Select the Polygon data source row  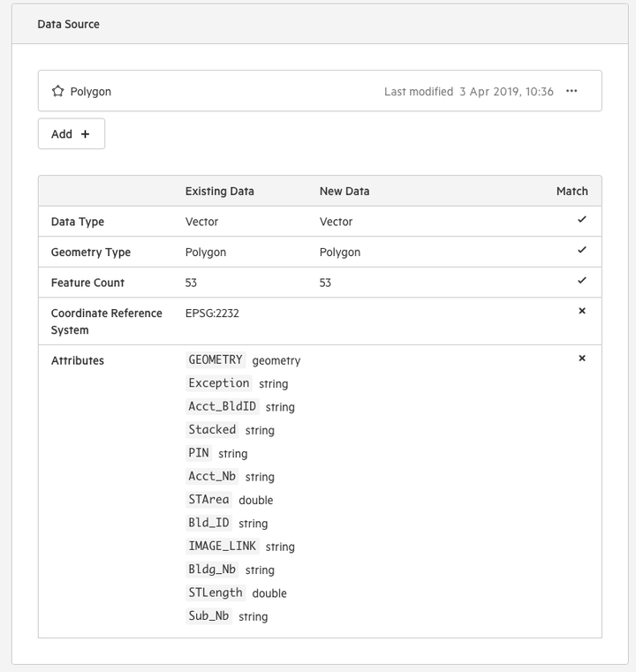(x=320, y=91)
